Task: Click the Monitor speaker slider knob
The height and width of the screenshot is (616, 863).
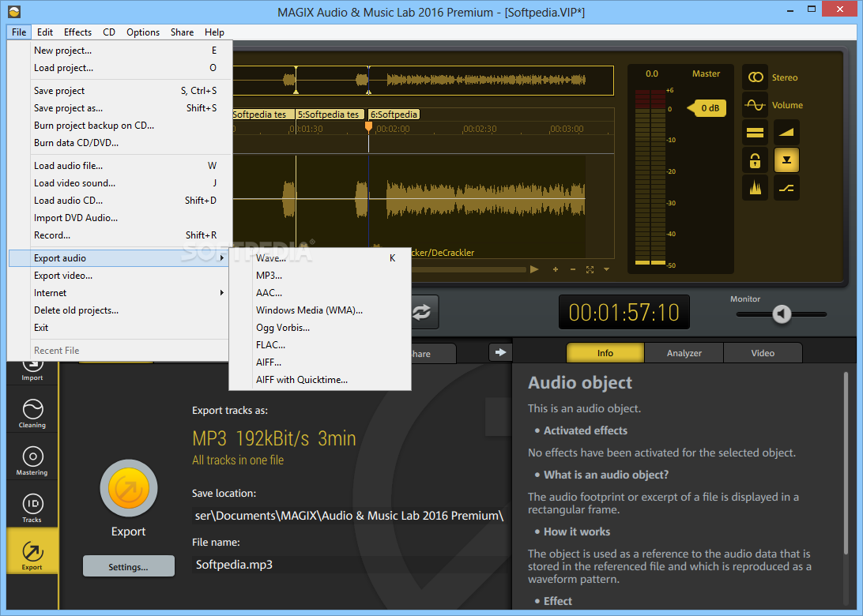Action: [x=782, y=314]
